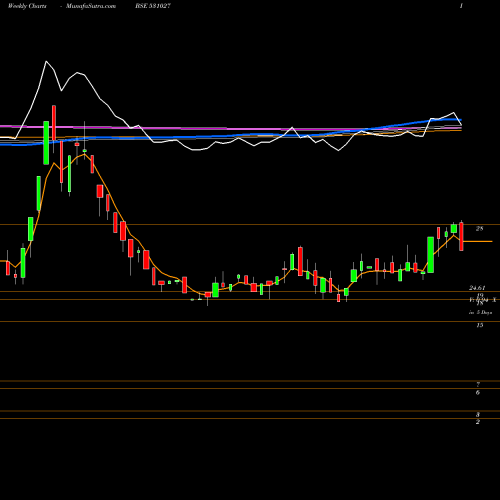
Task: Click the 'MunafaSutra.com' header text
Action: pyautogui.click(x=91, y=6)
